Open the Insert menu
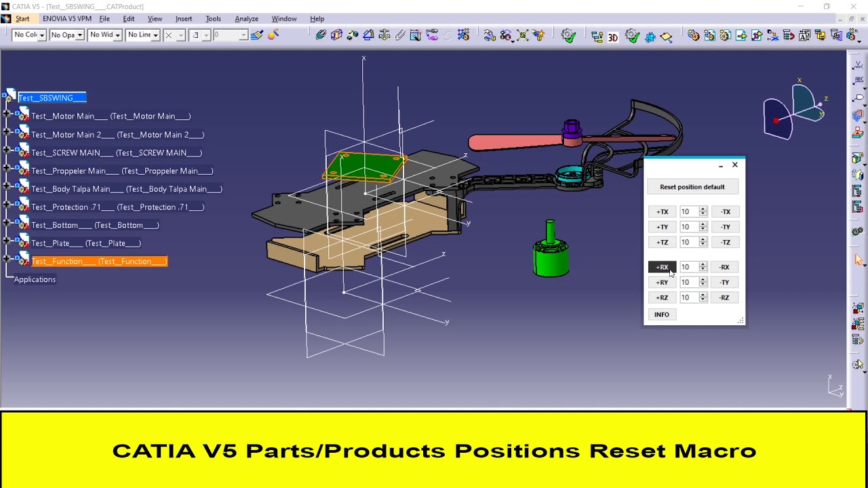 [184, 19]
